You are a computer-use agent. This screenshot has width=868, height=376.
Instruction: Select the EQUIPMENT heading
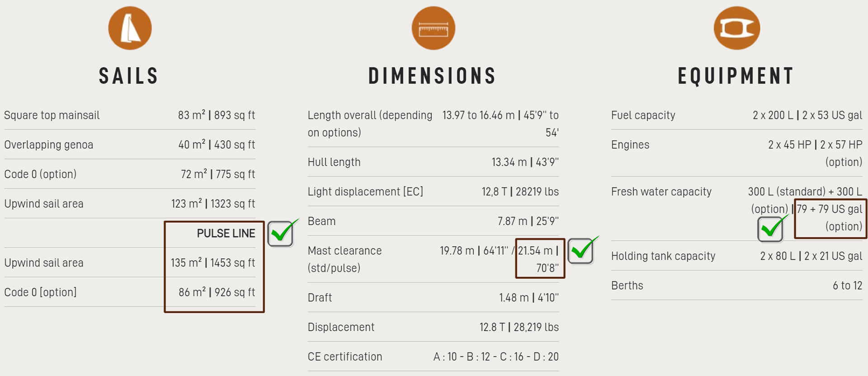pyautogui.click(x=736, y=76)
